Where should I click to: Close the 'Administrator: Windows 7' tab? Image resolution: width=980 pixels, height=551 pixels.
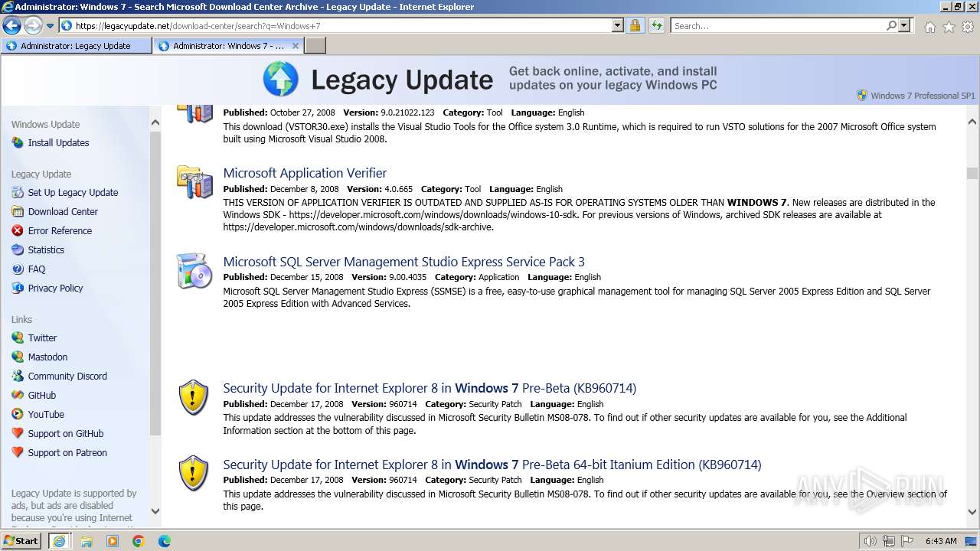click(x=296, y=46)
